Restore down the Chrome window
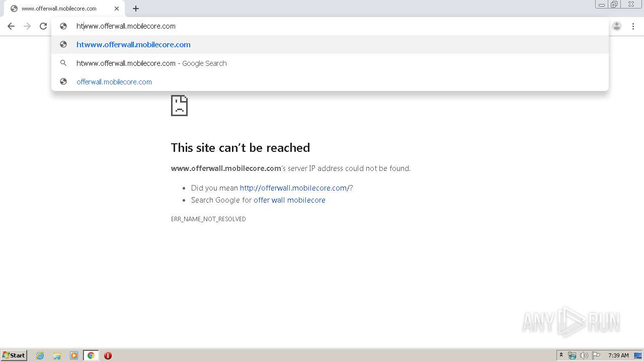Viewport: 644px width, 362px height. 614,5
